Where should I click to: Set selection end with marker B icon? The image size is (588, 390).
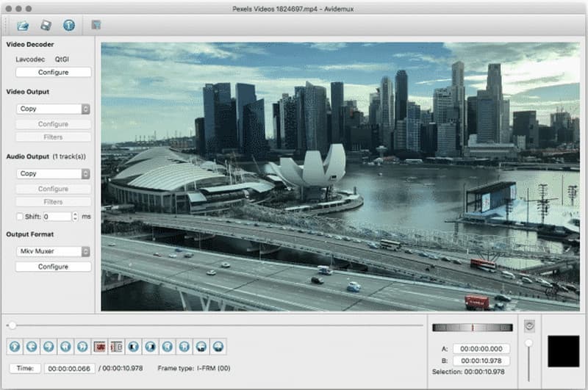(116, 346)
